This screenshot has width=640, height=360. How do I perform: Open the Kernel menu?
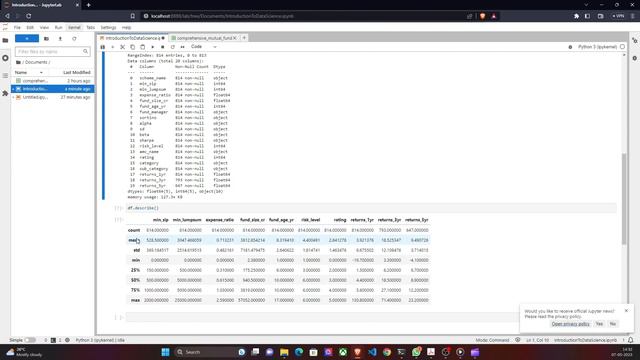click(74, 27)
